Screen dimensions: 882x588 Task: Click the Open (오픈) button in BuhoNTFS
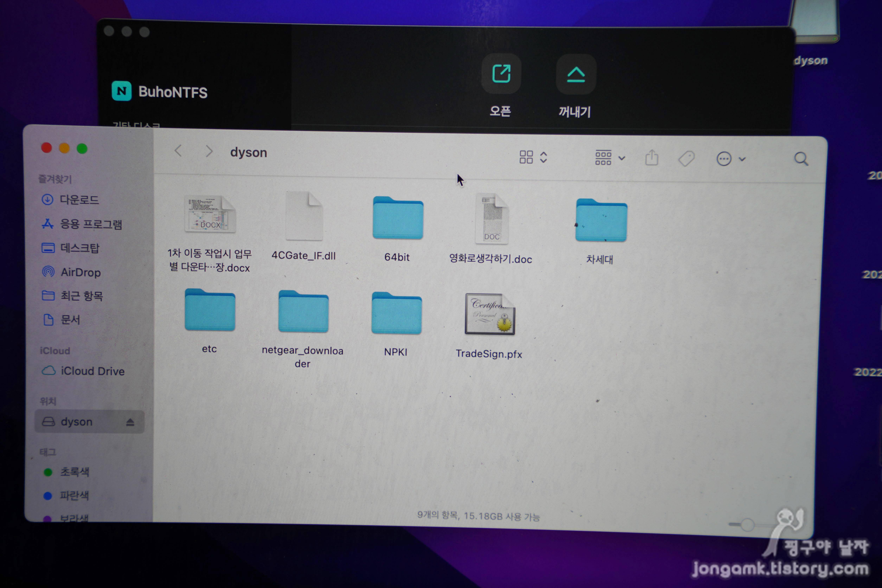501,74
